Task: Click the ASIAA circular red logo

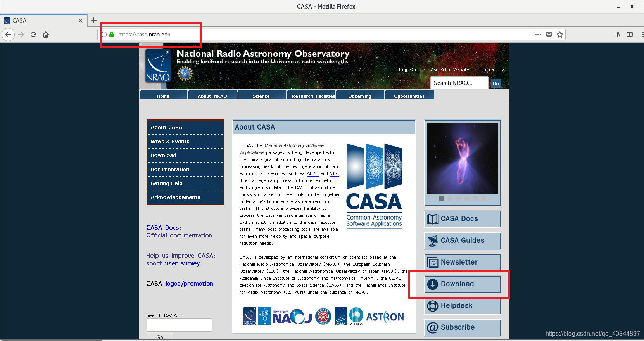Action: tap(323, 317)
